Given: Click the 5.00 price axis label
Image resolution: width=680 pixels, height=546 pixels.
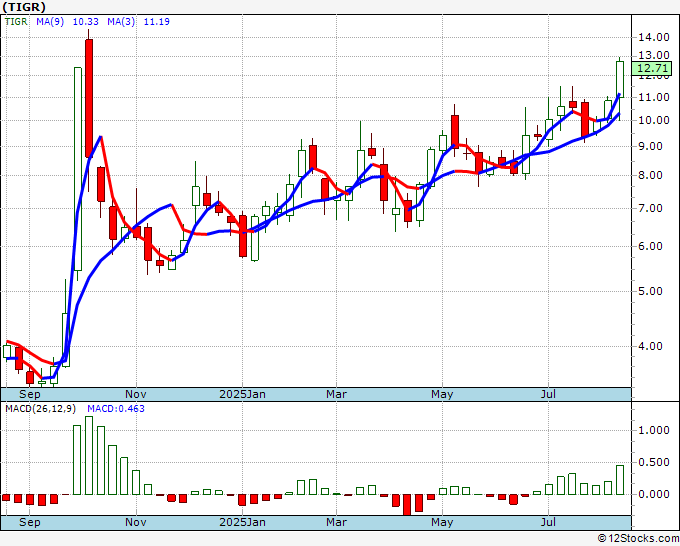Looking at the screenshot, I should [x=650, y=291].
